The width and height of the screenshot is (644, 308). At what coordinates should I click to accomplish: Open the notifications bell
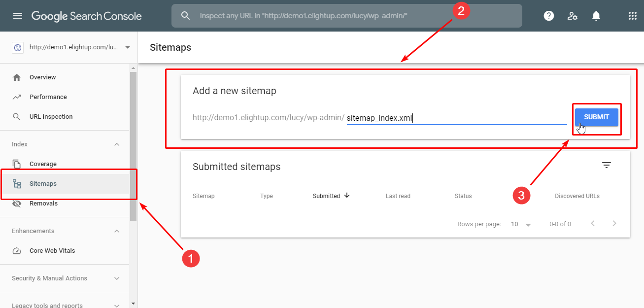coord(596,16)
